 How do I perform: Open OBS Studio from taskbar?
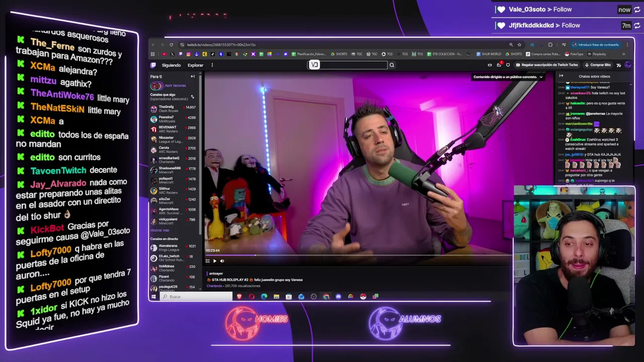(313, 297)
